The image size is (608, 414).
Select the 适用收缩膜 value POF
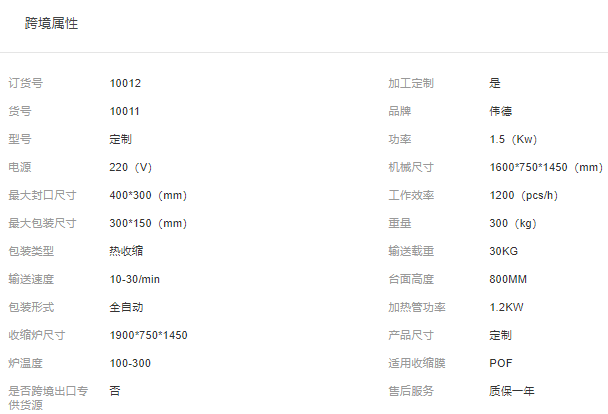click(501, 363)
